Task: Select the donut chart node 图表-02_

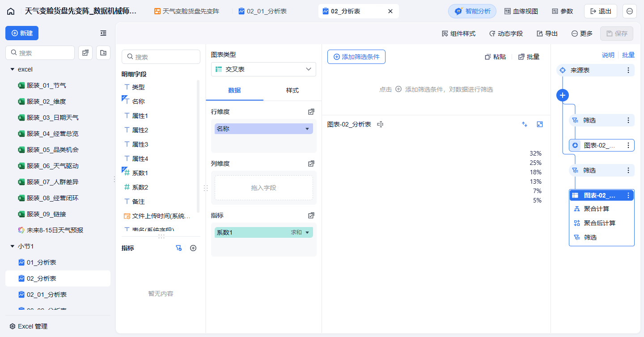Action: pyautogui.click(x=602, y=145)
